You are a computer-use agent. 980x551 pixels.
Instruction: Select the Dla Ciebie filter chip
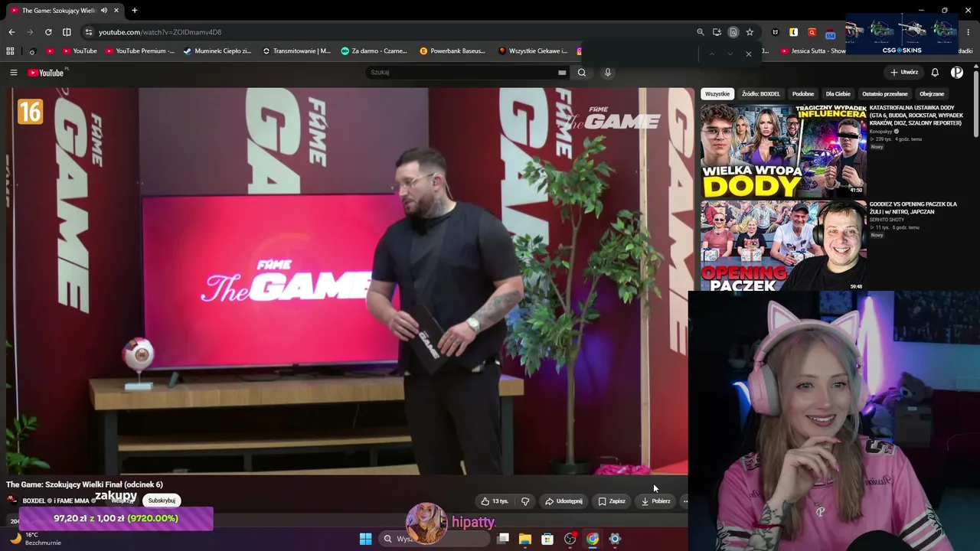[x=838, y=94]
